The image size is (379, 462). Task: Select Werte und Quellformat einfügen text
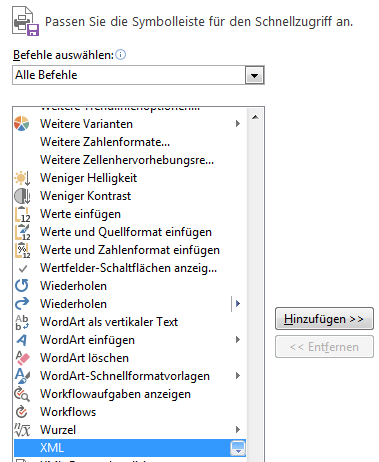[126, 232]
